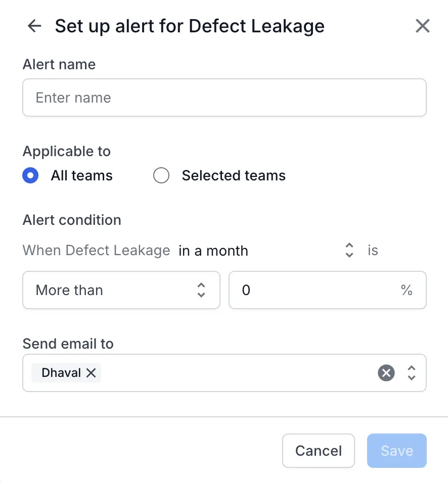Open the More than condition dropdown

(x=121, y=290)
